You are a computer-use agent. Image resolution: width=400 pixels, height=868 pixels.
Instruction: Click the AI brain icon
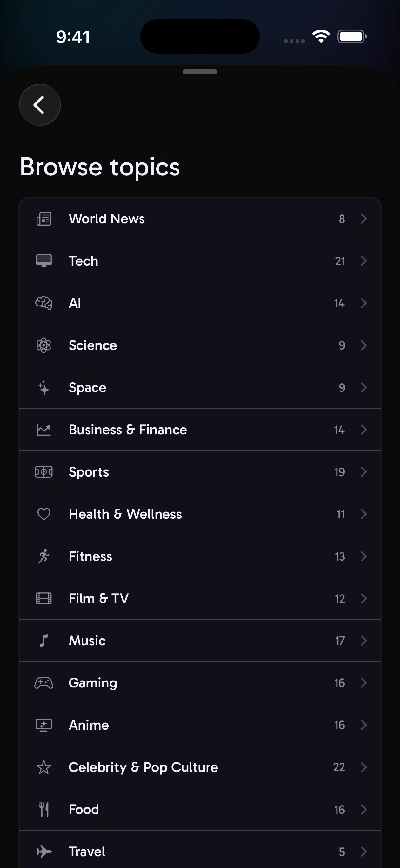pyautogui.click(x=44, y=303)
